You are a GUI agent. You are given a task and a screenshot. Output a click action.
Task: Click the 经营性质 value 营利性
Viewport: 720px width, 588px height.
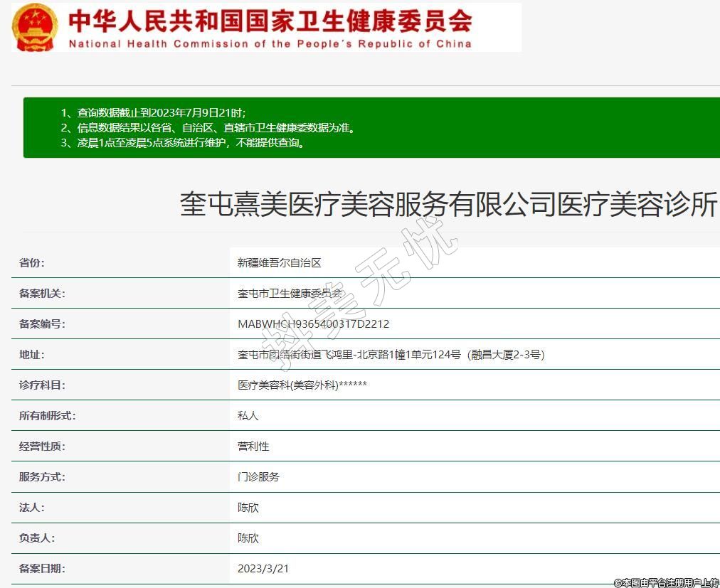(253, 446)
